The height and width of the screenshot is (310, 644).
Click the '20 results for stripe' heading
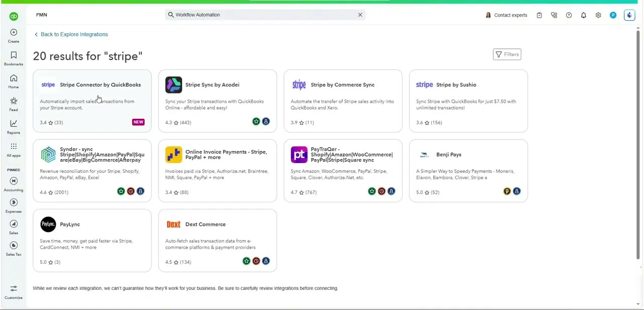(x=88, y=56)
